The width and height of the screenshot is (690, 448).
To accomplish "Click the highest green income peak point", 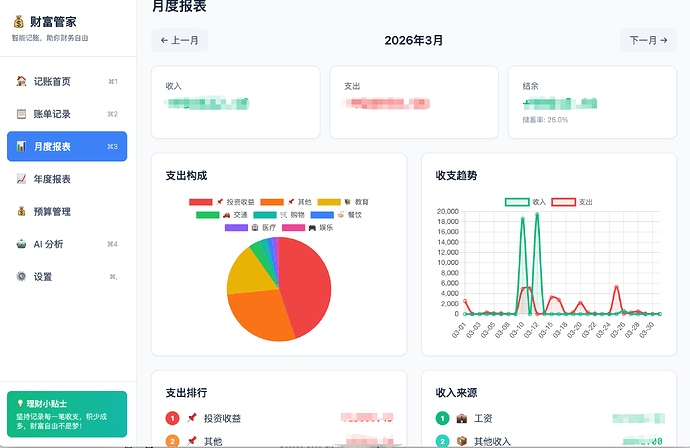I will [537, 214].
